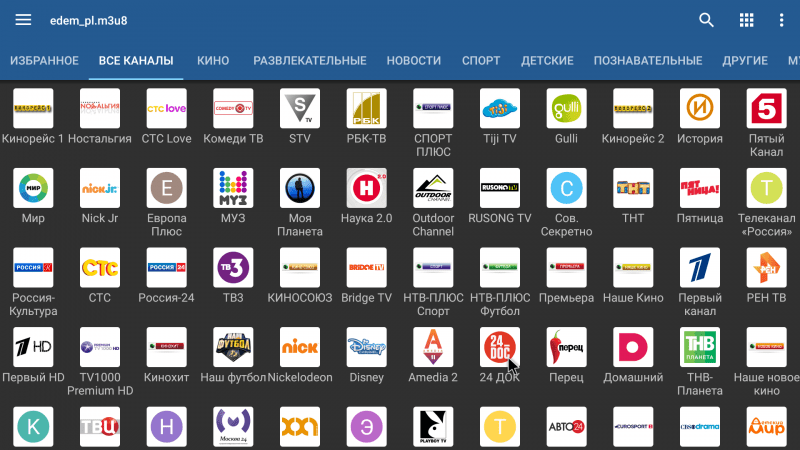
Task: Open the Европа Плюс channel
Action: [x=166, y=188]
